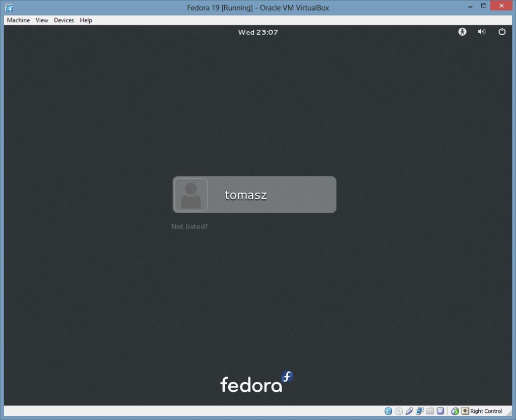Maximize the VirtualBox window
This screenshot has width=516, height=420.
pyautogui.click(x=483, y=6)
